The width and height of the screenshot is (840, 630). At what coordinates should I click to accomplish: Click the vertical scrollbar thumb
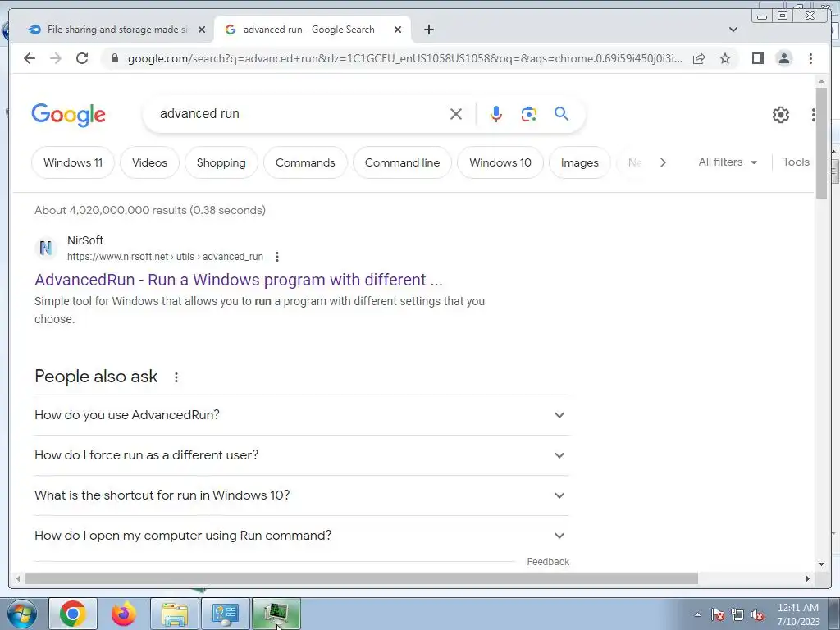822,143
